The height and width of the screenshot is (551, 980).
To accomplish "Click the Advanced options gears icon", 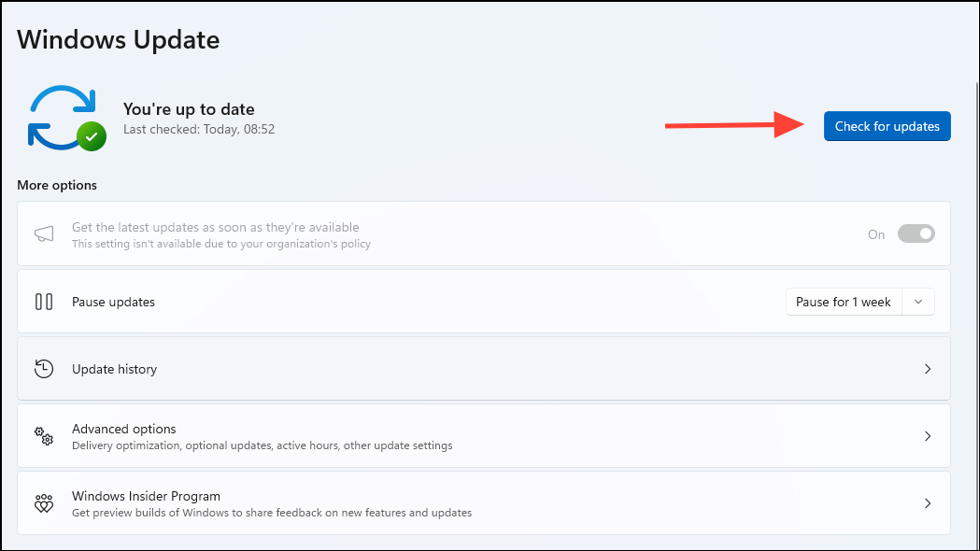I will (44, 436).
